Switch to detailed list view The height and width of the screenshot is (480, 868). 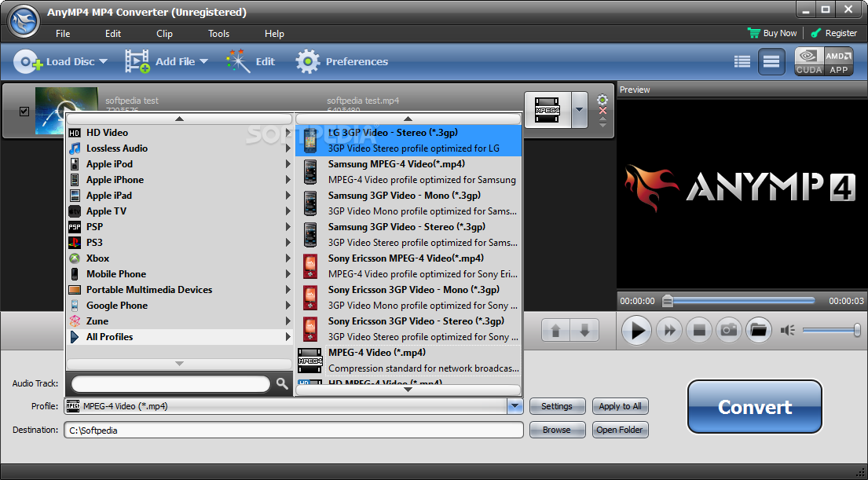[742, 61]
